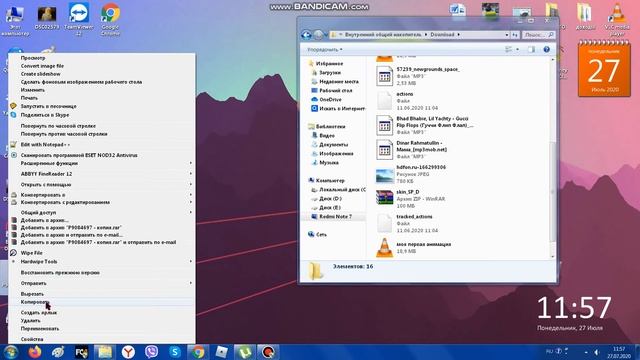Screen dimensions: 640x360
Task: Choose Копировать in the context menu
Action: point(101,302)
